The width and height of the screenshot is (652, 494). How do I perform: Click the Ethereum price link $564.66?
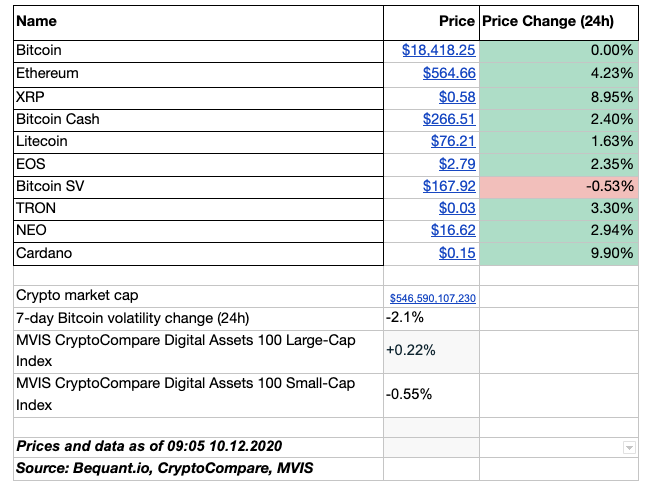click(449, 72)
